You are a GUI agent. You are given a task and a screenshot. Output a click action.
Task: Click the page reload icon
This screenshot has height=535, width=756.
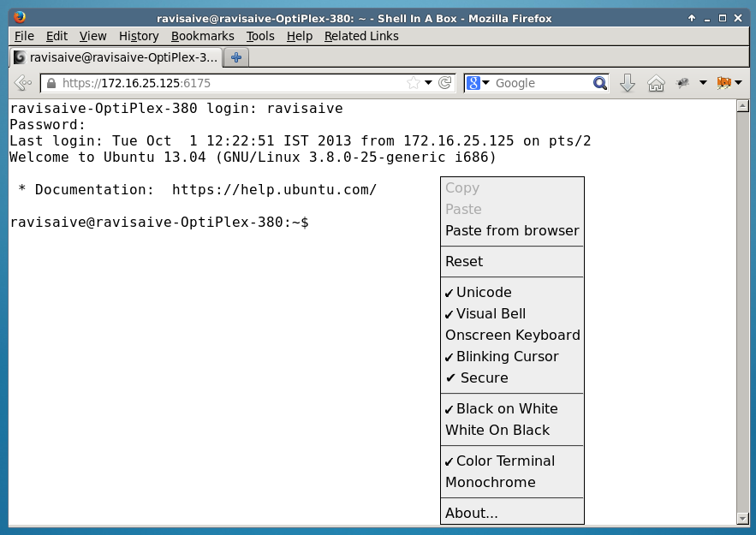click(444, 84)
